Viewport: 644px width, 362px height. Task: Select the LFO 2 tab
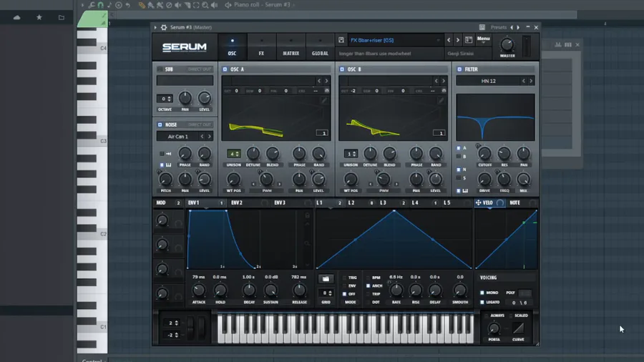(x=361, y=202)
